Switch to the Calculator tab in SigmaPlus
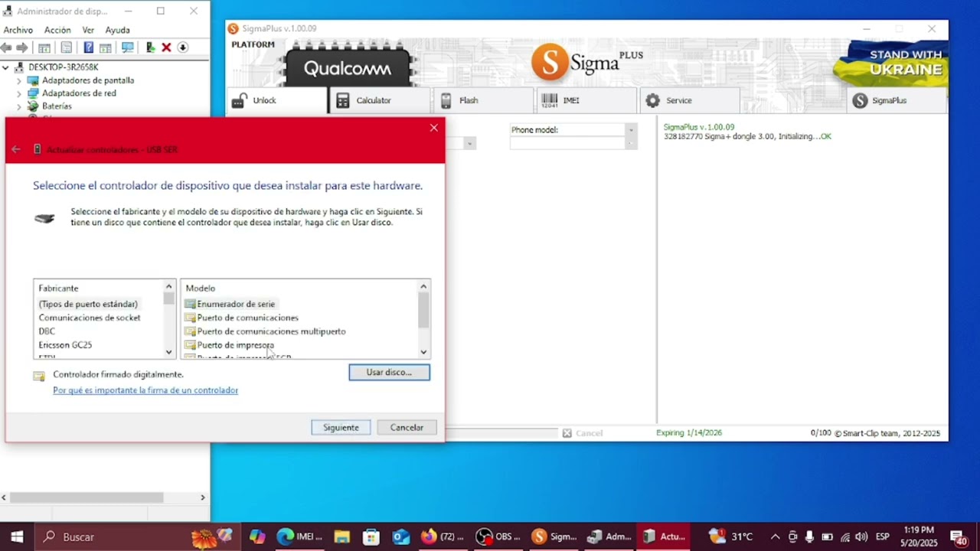 coord(381,100)
